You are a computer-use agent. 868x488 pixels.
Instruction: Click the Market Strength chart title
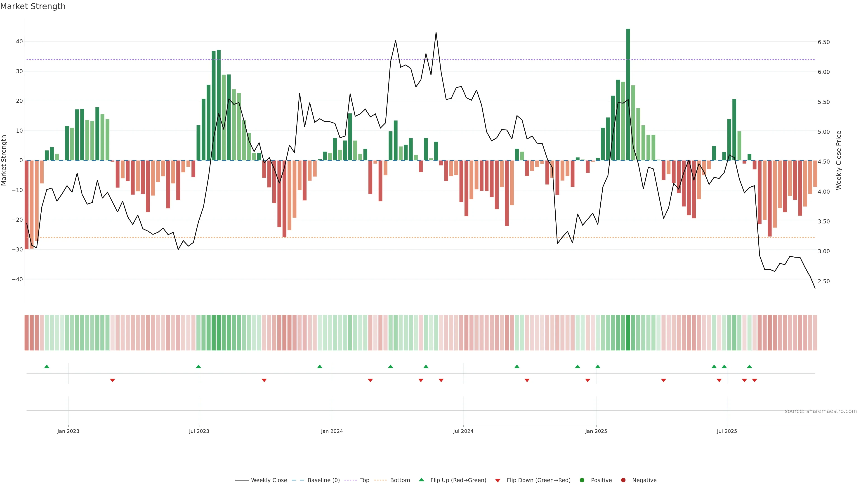[33, 6]
